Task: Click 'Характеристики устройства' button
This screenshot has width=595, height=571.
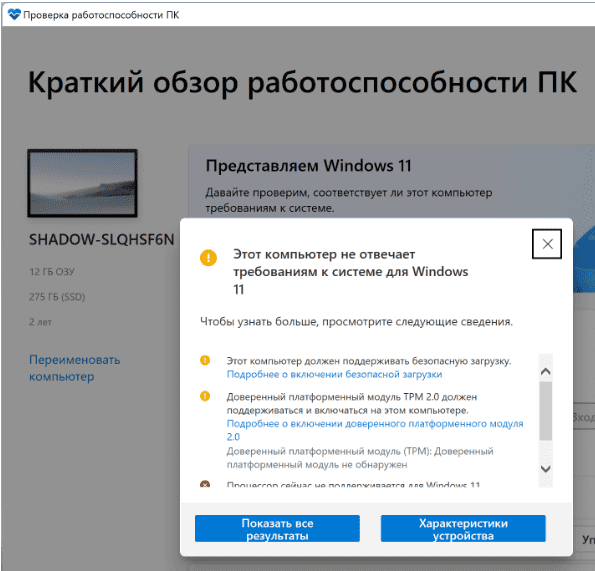Action: 463,529
